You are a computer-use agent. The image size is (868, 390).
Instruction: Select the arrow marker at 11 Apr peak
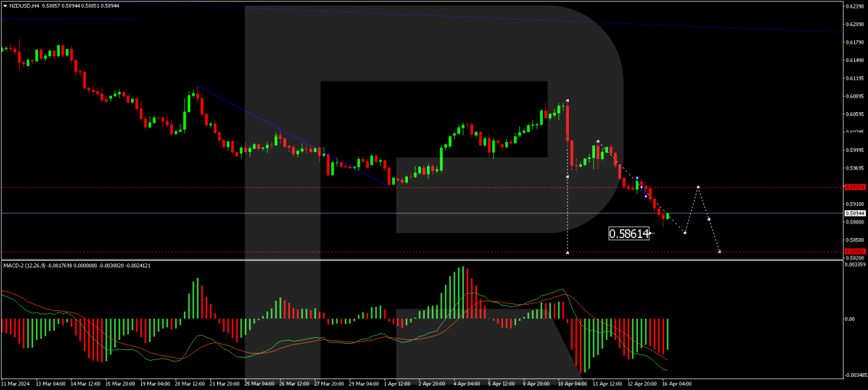tap(598, 142)
